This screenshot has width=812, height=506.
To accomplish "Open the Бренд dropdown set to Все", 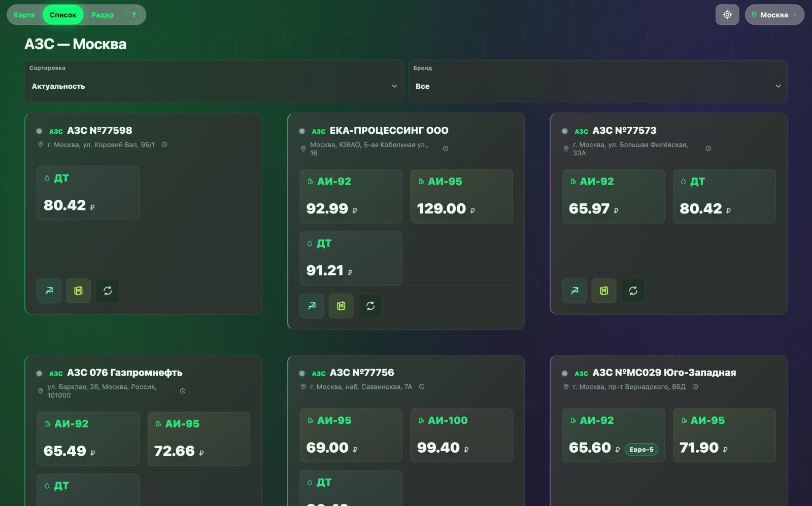I will [598, 81].
